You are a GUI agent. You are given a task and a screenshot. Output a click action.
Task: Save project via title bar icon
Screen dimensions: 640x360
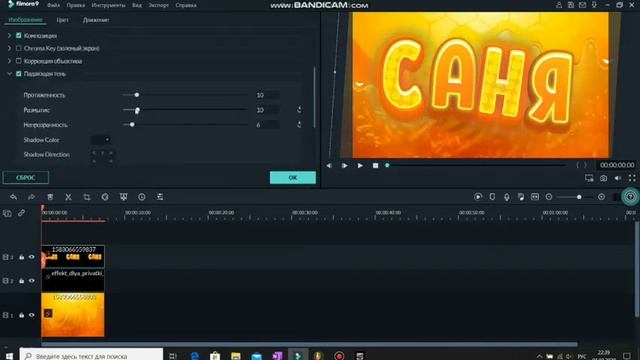[571, 5]
